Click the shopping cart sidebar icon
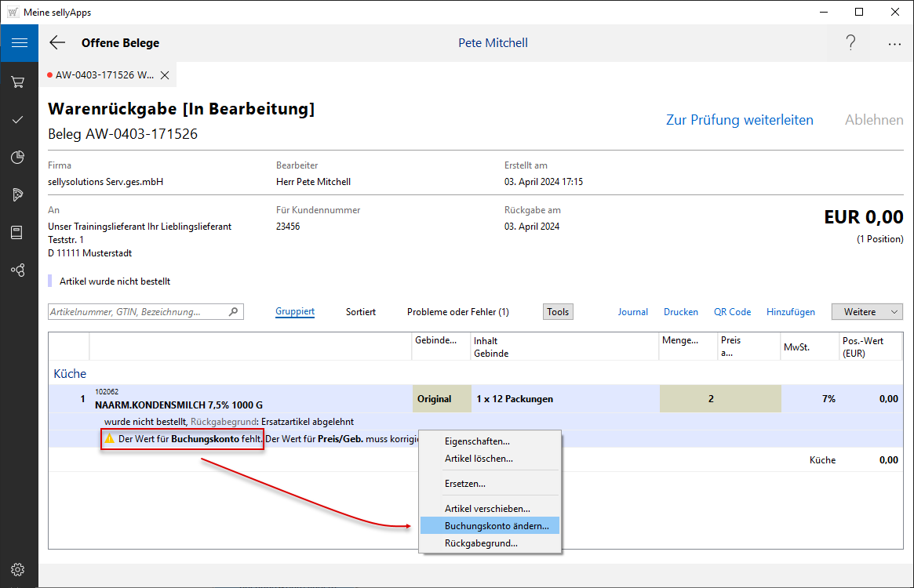The height and width of the screenshot is (588, 914). 18,82
